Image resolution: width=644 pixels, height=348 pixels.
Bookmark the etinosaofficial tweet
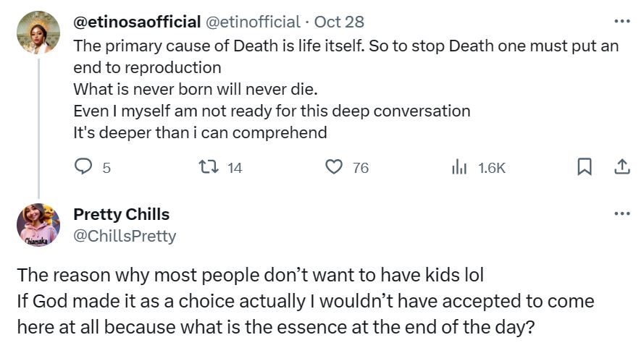pos(584,167)
